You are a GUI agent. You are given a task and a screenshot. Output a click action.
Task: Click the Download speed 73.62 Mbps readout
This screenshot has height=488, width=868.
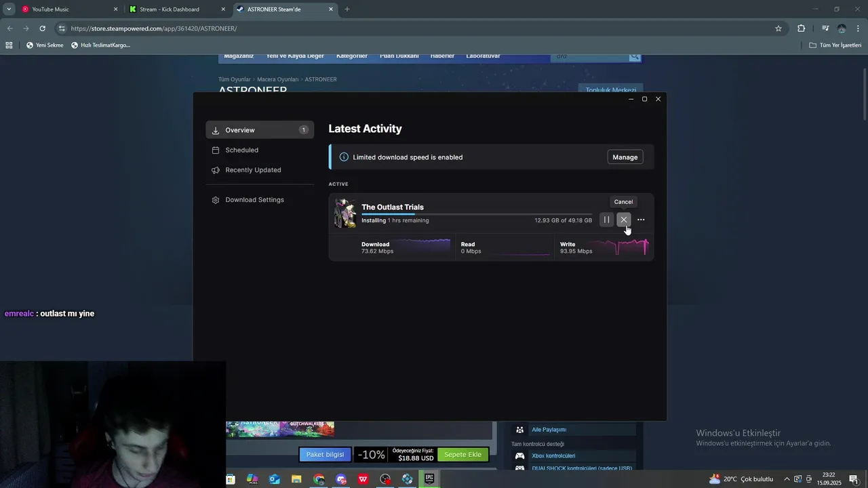coord(377,247)
